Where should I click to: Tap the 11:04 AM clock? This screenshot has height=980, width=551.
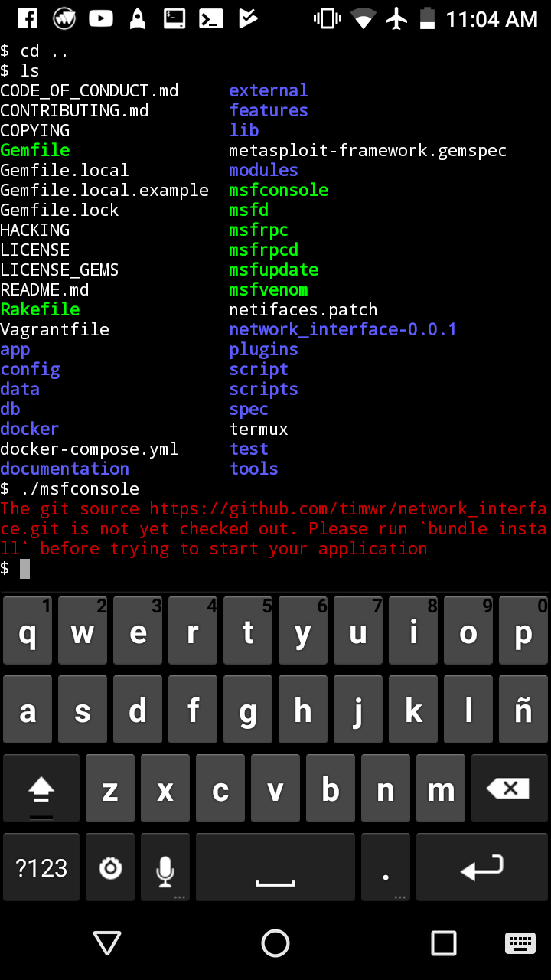point(492,20)
